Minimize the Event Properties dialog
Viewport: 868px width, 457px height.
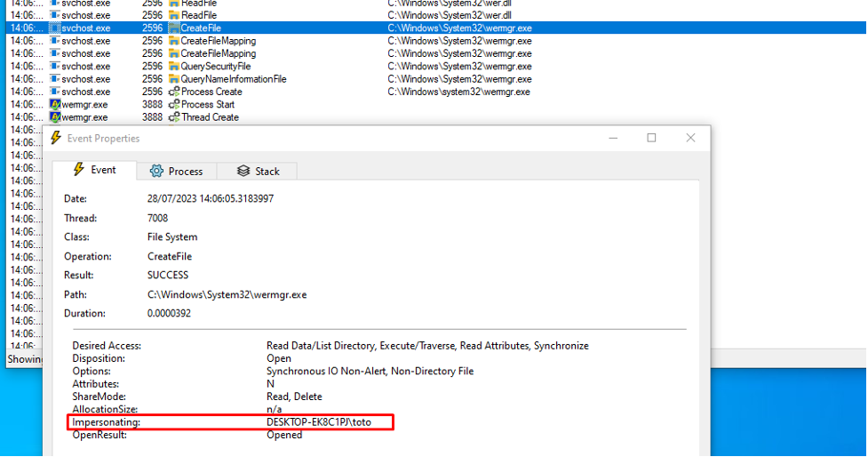click(x=613, y=138)
